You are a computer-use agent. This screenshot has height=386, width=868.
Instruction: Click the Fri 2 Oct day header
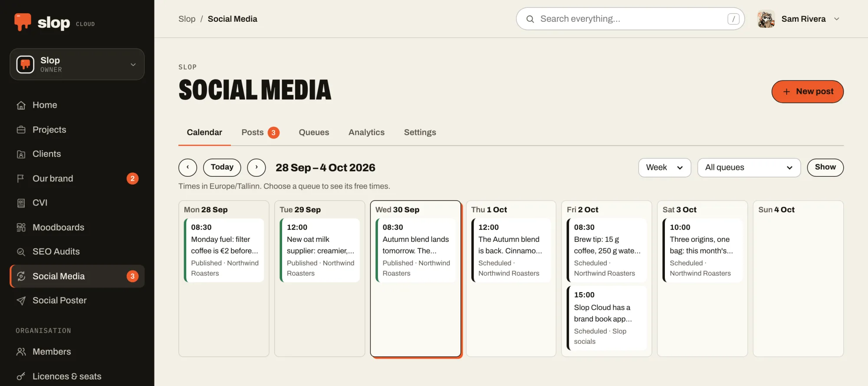(582, 210)
